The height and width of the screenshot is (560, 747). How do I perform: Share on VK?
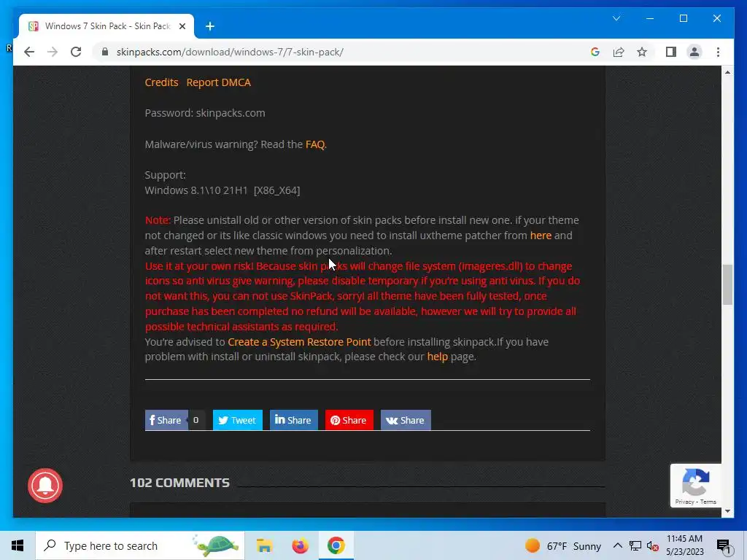406,420
